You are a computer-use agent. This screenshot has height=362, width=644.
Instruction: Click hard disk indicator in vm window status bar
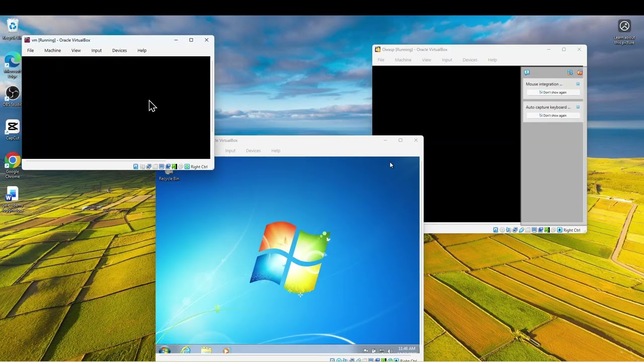click(x=136, y=166)
